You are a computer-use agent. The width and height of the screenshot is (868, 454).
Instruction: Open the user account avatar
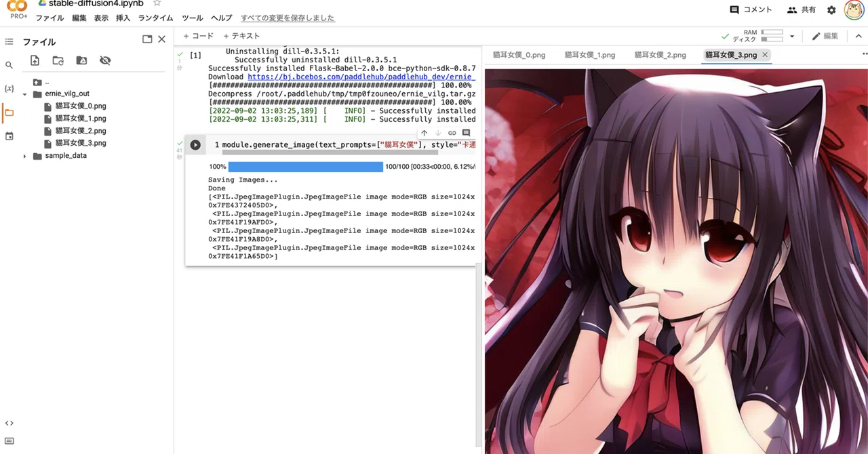854,10
